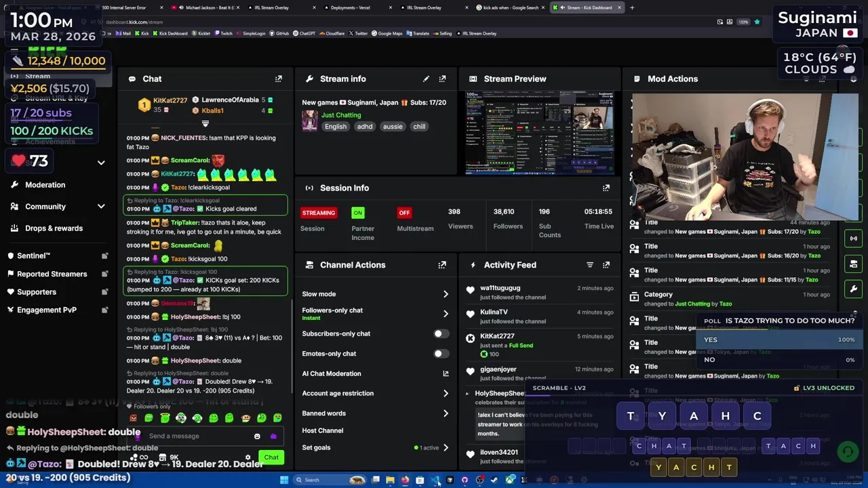Viewport: 868px width, 488px height.
Task: Click the purple icon in message box
Action: click(273, 436)
